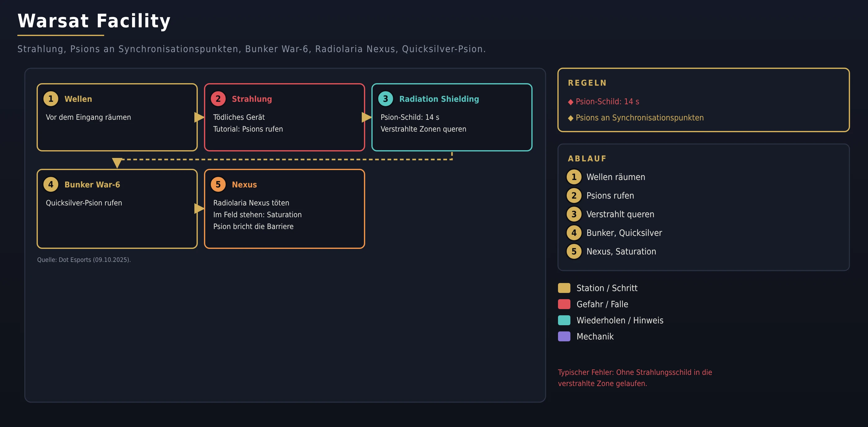This screenshot has width=868, height=427.
Task: Click the text Psion bricht die Barriere
Action: pos(253,227)
